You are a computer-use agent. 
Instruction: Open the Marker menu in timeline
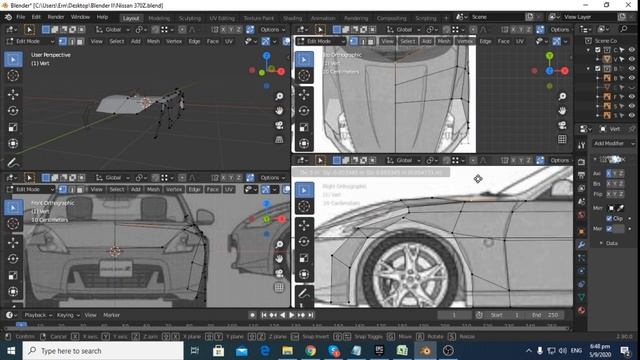pos(111,315)
